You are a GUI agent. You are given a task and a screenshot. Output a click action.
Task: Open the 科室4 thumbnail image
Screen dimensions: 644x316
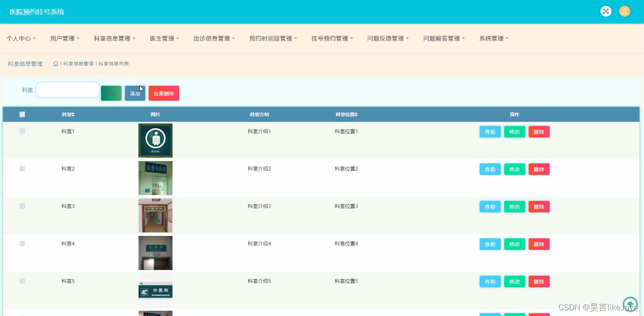point(155,253)
